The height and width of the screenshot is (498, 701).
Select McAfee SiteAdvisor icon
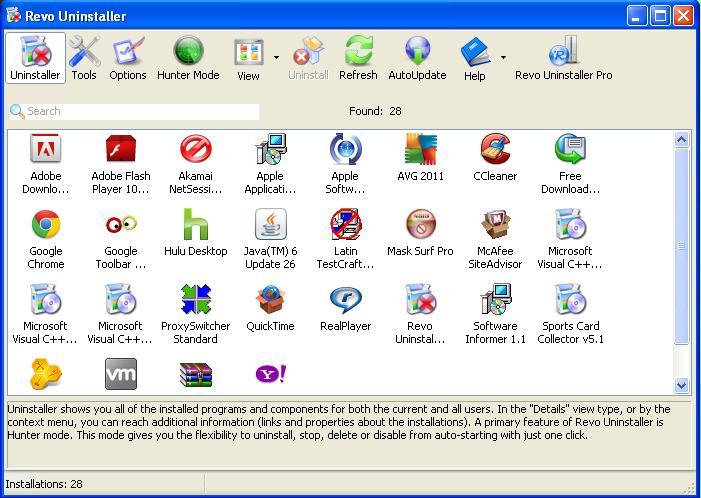tap(495, 227)
